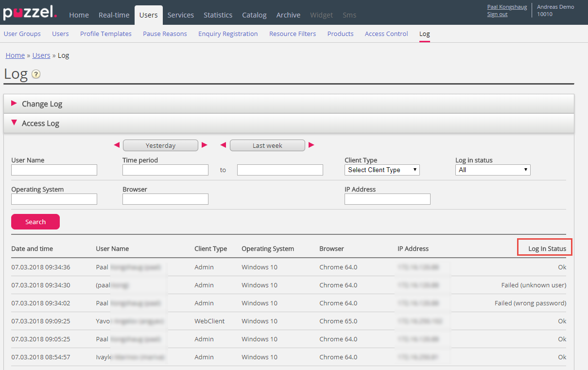Image resolution: width=588 pixels, height=370 pixels.
Task: Click right arrow after Last week button
Action: (311, 145)
